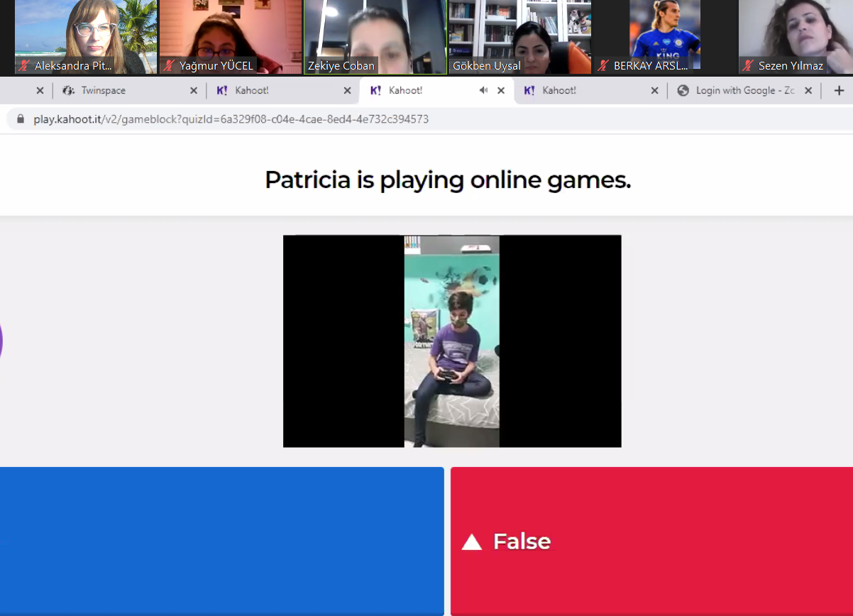Click the audio speaker icon on active Kahoot tab
The width and height of the screenshot is (853, 616).
point(483,90)
